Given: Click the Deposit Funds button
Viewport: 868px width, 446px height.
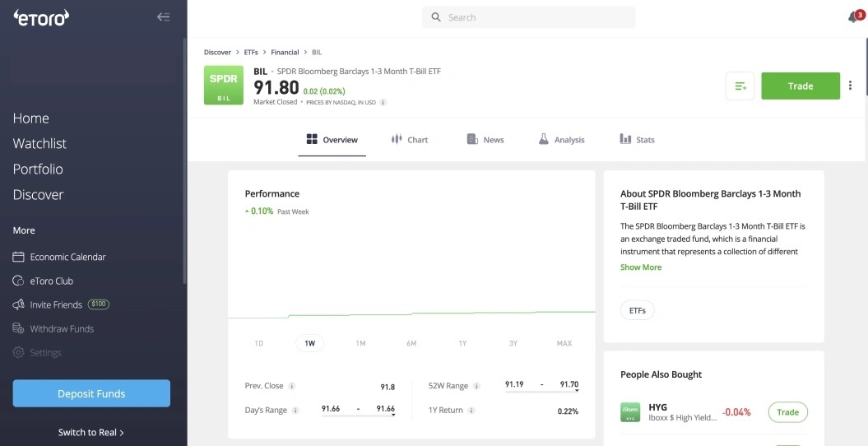Looking at the screenshot, I should click(91, 393).
